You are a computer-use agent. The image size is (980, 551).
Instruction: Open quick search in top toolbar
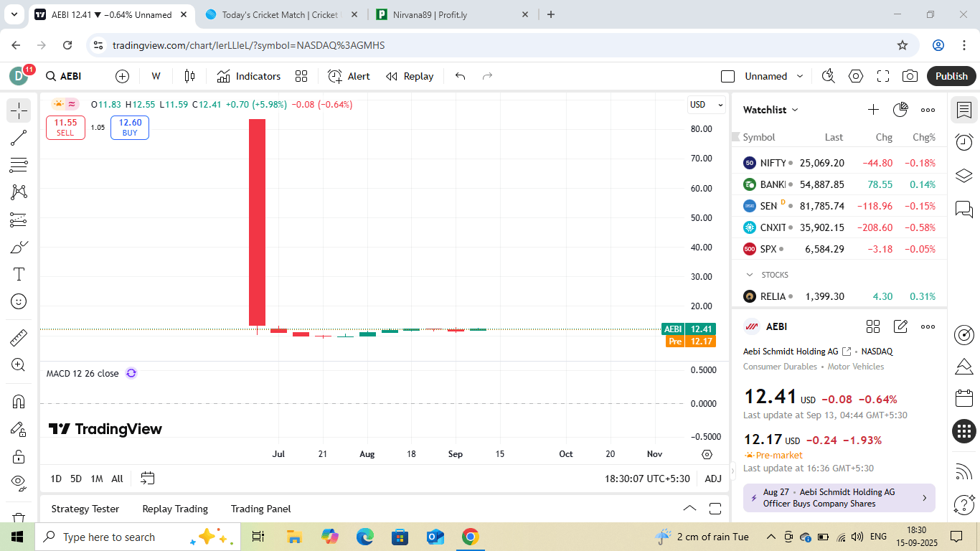click(829, 76)
